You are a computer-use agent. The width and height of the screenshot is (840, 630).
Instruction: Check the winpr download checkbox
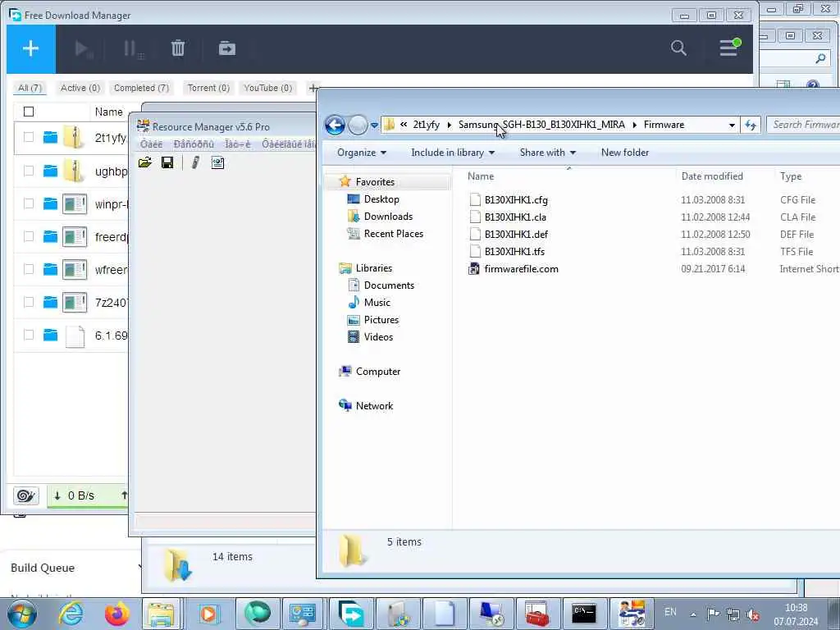29,203
